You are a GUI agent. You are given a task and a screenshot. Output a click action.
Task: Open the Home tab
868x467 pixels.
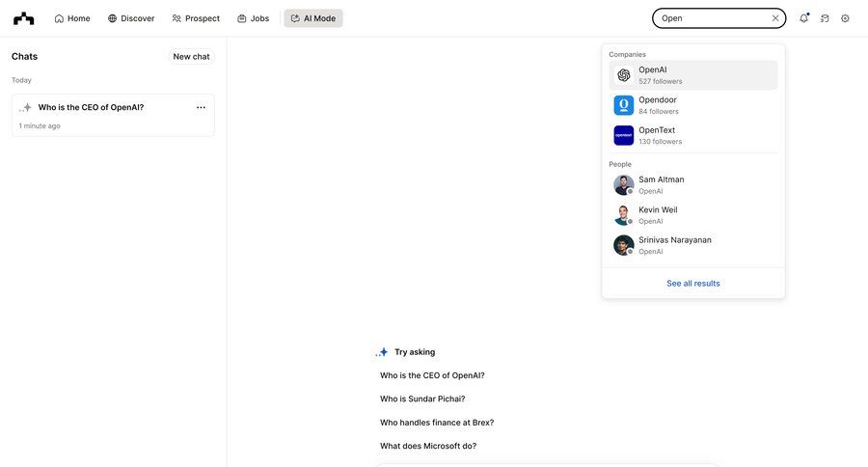point(72,18)
